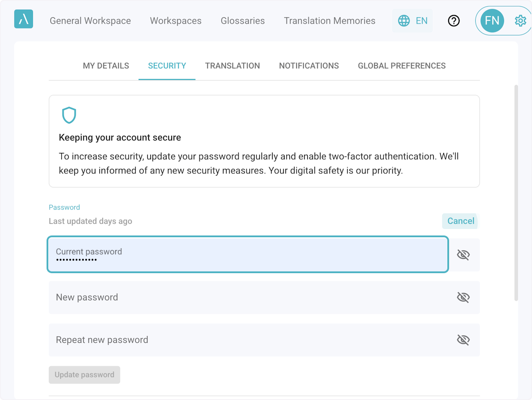The image size is (532, 400).
Task: Select the Global Preferences tab
Action: [x=402, y=66]
